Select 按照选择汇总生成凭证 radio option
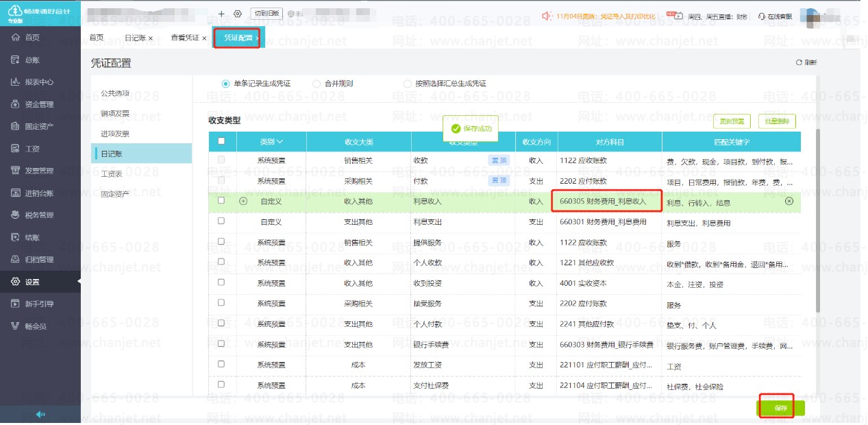This screenshot has height=425, width=868. [445, 84]
